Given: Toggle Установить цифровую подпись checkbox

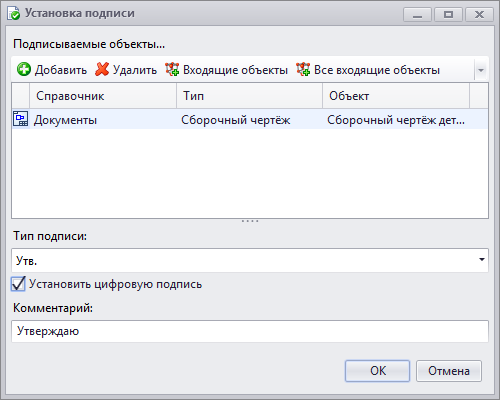Looking at the screenshot, I should (x=18, y=284).
